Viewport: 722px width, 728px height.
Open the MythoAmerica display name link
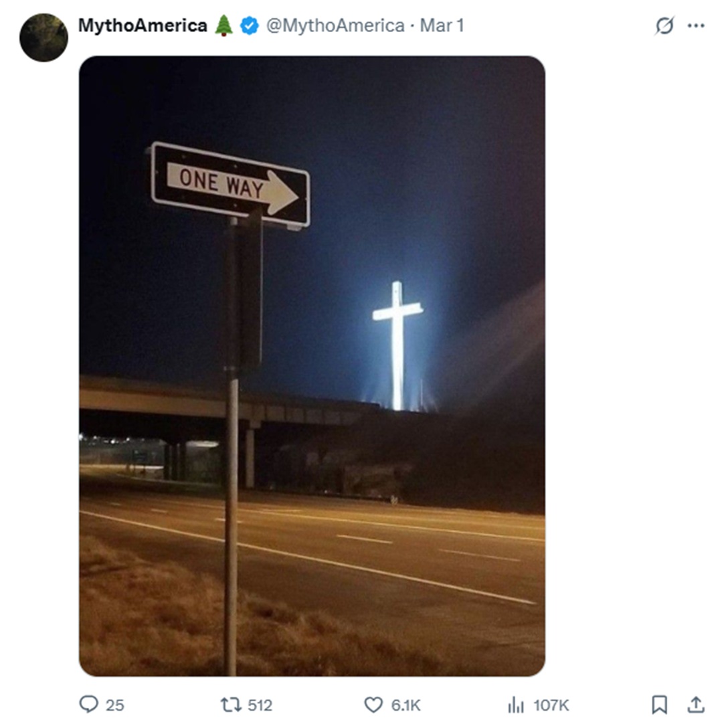click(x=143, y=25)
